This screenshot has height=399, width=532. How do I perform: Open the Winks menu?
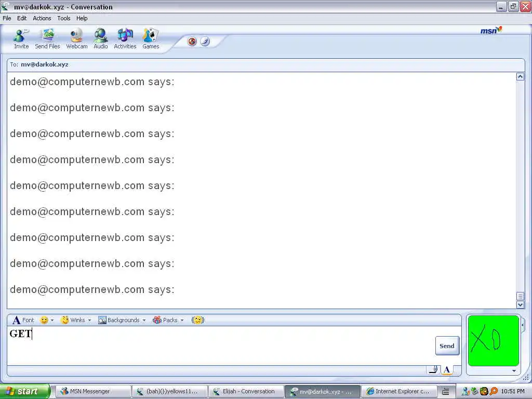point(73,320)
